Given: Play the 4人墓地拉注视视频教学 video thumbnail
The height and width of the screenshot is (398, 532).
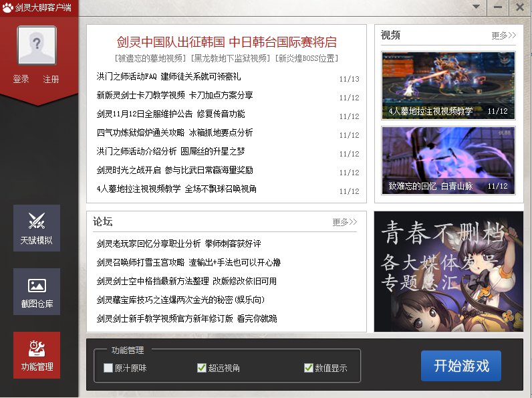Looking at the screenshot, I should (448, 85).
